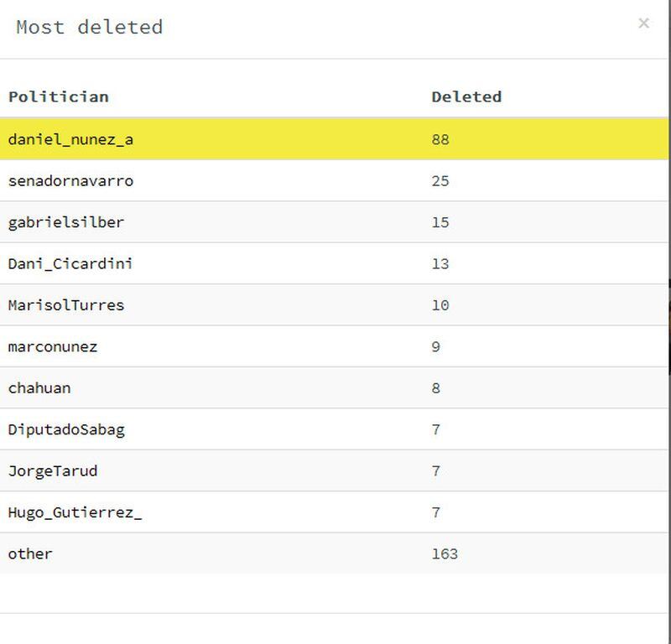
Task: Select the DiputadoSabag politician
Action: pos(334,429)
